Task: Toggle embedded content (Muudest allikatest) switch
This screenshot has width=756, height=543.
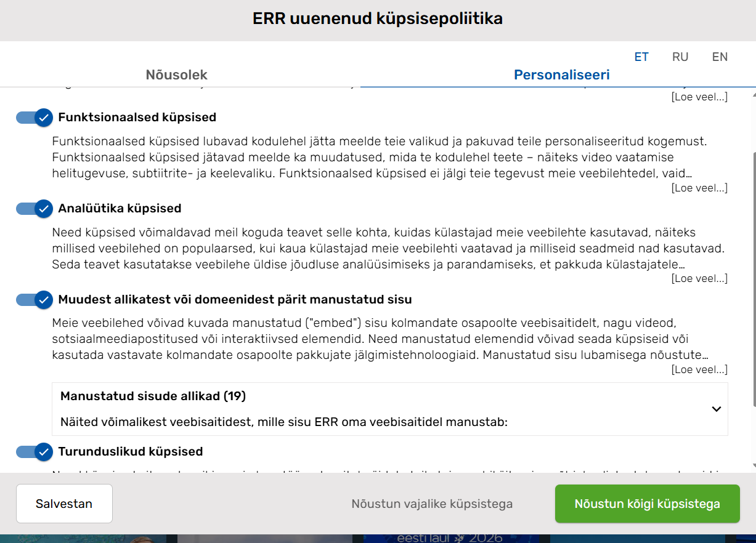Action: click(35, 300)
